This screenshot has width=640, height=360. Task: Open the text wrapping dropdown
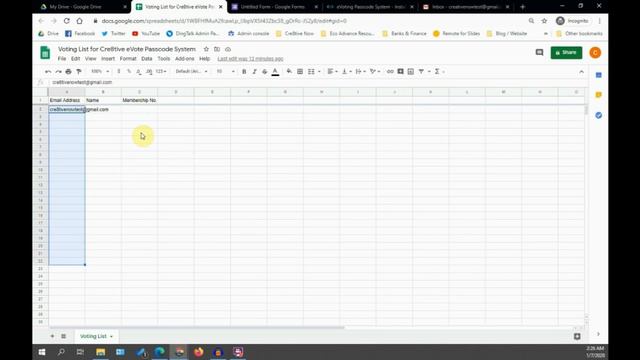(360, 71)
